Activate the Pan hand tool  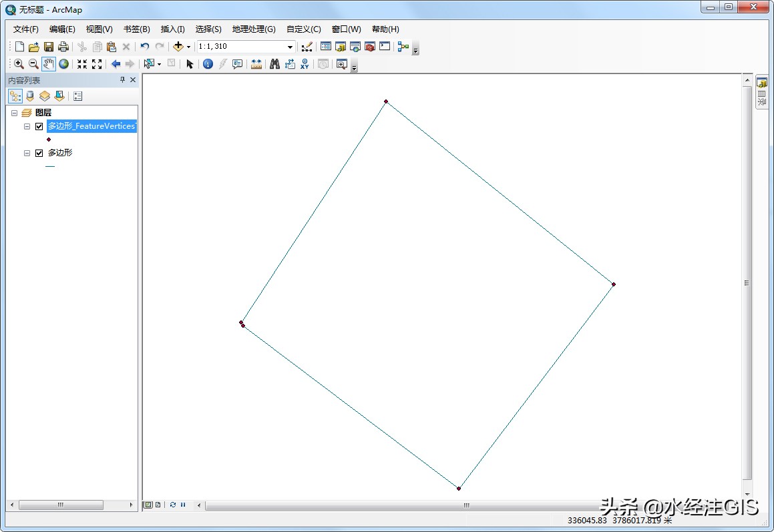click(48, 63)
